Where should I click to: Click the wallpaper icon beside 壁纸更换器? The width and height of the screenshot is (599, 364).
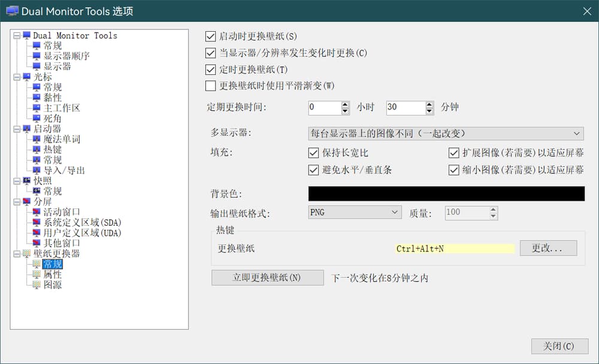26,254
